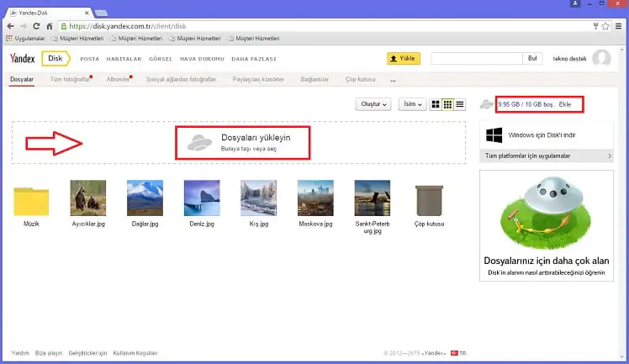Close the Yandex.Disk browser tab

(87, 13)
